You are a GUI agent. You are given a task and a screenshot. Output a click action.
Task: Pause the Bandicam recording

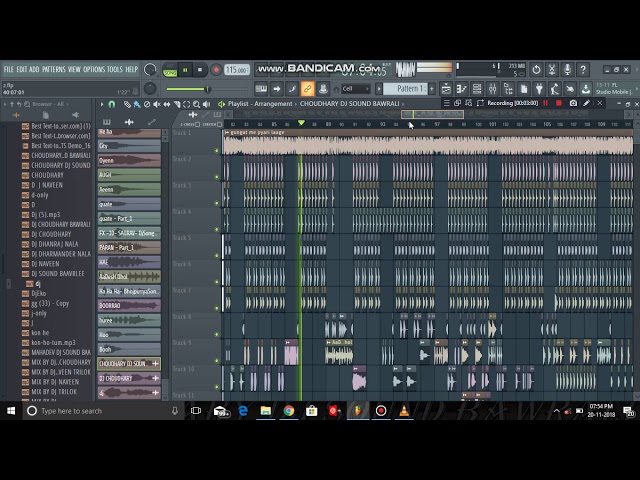545,103
